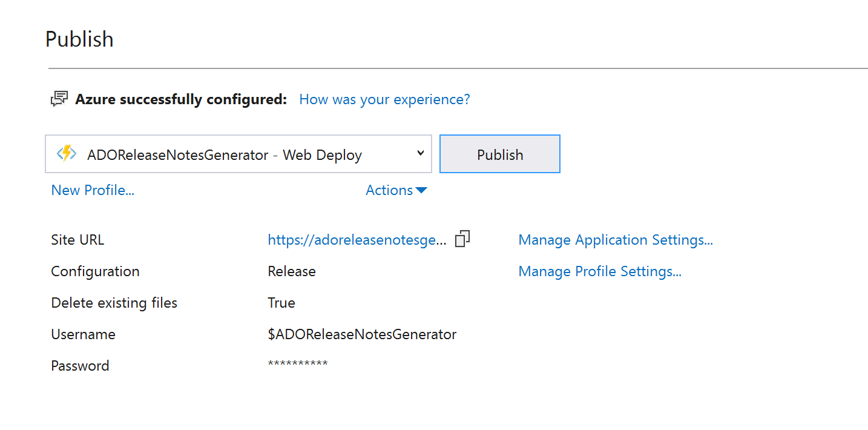
Task: Click the Publish button
Action: coord(499,153)
